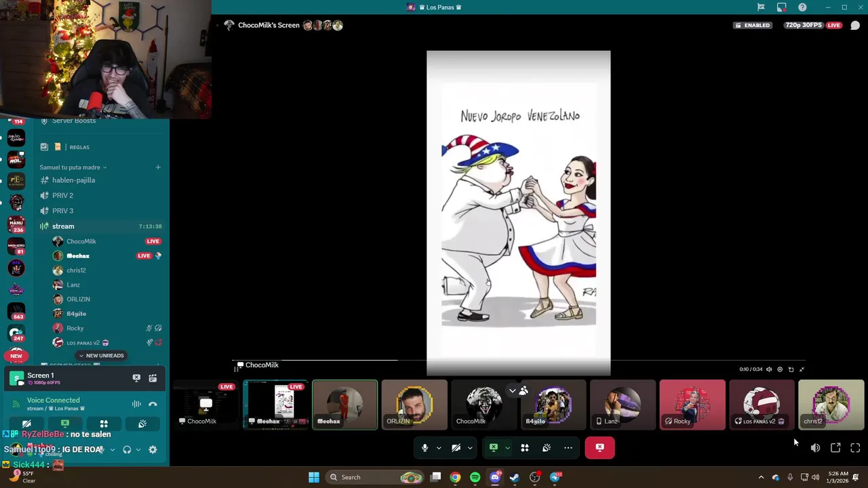The image size is (868, 488).
Task: Open the chat bubble icon at top right
Action: point(855,25)
